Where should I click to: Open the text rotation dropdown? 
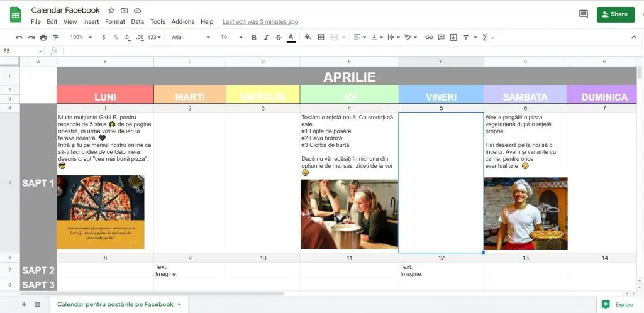(x=410, y=37)
